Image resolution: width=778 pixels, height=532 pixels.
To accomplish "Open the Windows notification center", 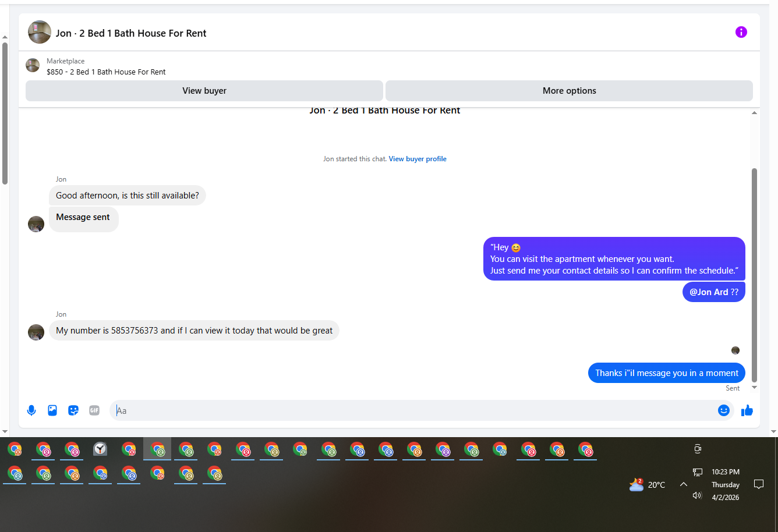I will pos(759,484).
